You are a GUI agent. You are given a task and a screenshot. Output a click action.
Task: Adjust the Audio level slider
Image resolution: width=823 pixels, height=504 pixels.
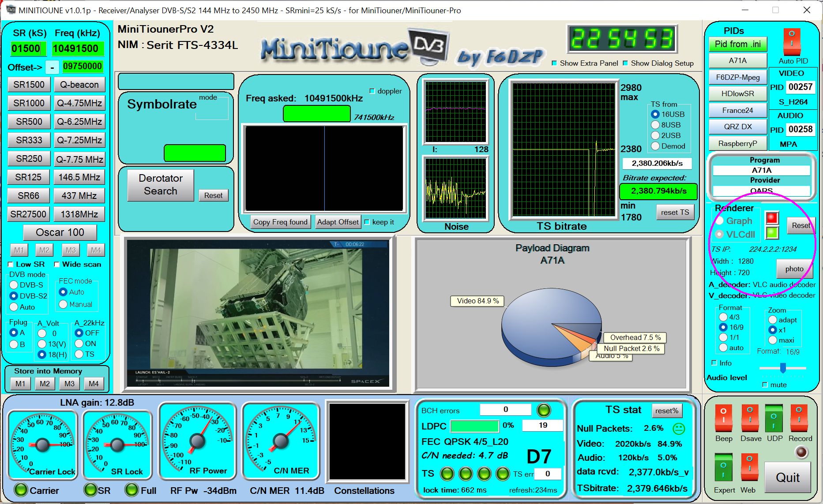783,367
